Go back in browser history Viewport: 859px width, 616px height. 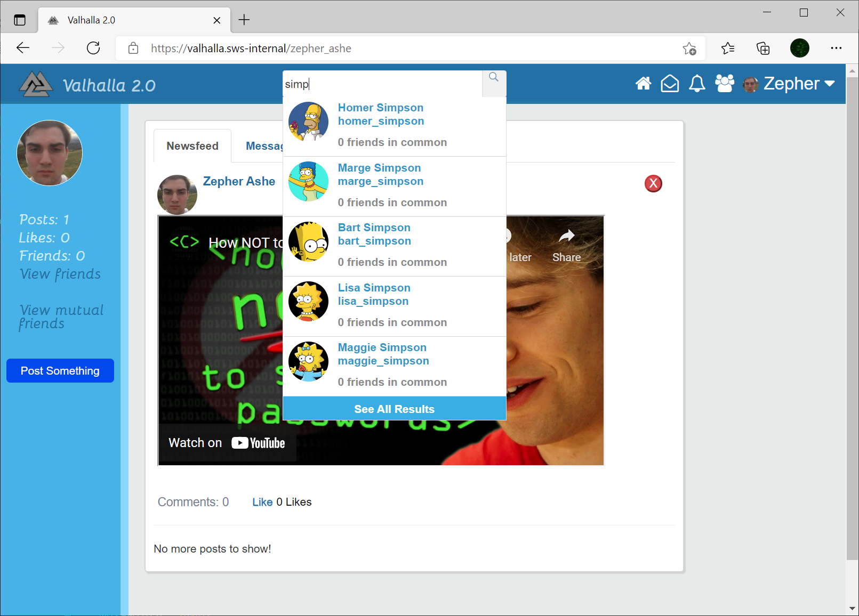[23, 48]
